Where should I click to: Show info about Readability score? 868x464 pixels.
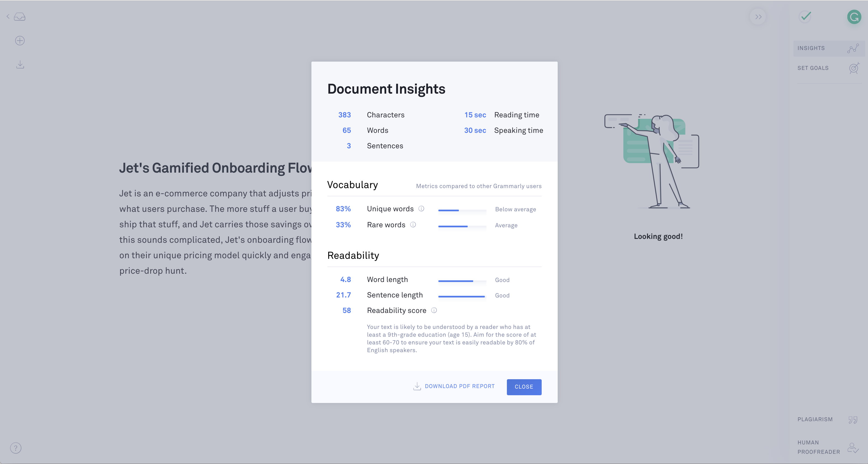[434, 310]
